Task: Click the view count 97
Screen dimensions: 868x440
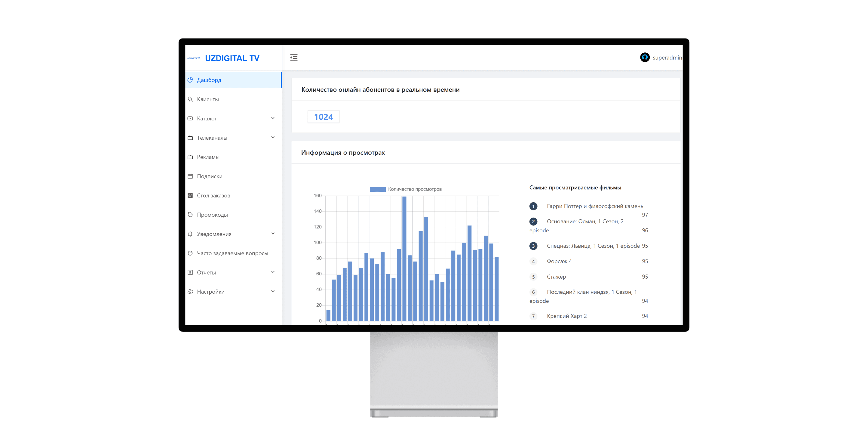Action: point(645,215)
